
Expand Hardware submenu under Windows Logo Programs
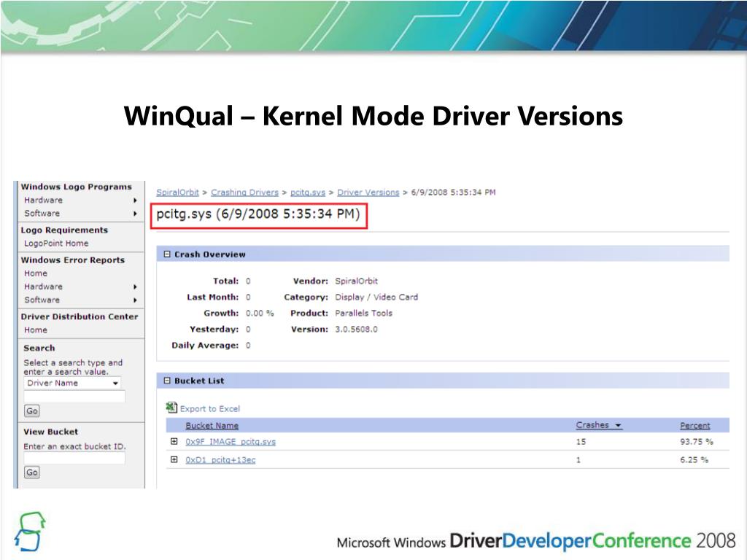click(135, 201)
